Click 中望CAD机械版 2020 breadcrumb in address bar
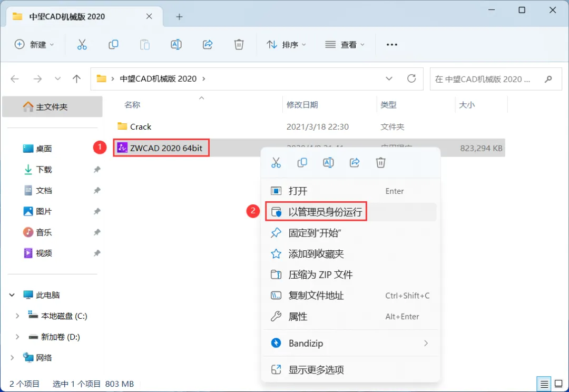 pos(158,79)
